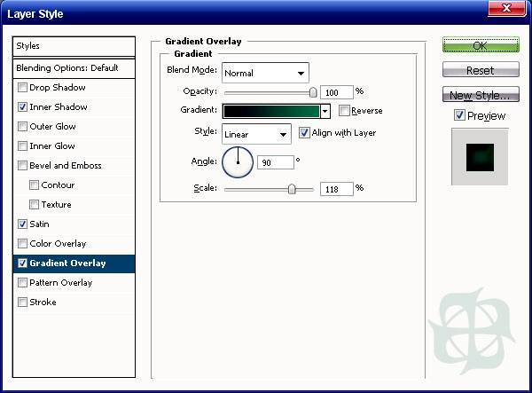This screenshot has height=393, width=532.
Task: Uncheck the Gradient Overlay checkbox
Action: [x=22, y=263]
